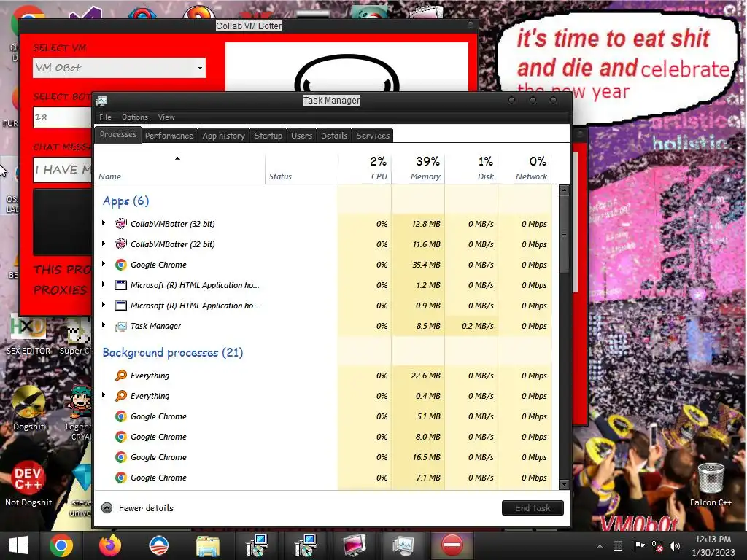The width and height of the screenshot is (747, 560).
Task: Click Chrome icon in the 35.4 MB row
Action: point(121,265)
